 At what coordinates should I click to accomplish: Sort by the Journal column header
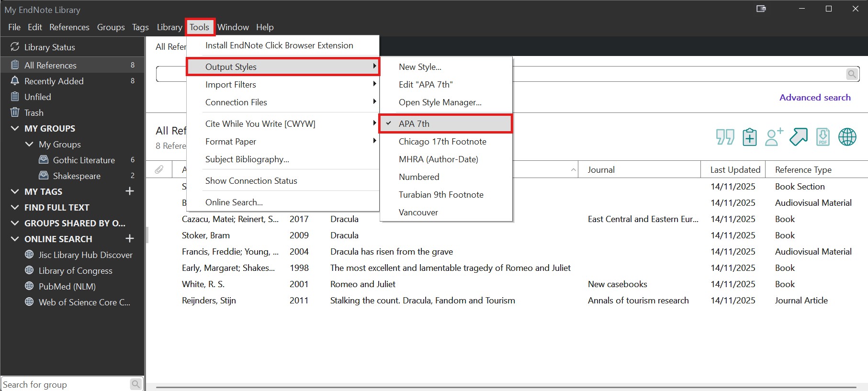pos(639,169)
